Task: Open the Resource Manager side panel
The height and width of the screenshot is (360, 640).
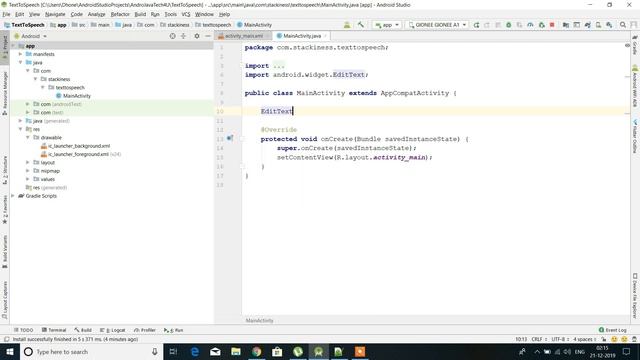Action: pos(4,93)
